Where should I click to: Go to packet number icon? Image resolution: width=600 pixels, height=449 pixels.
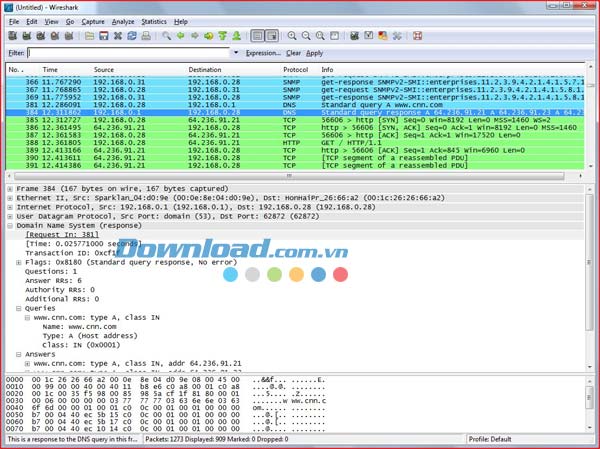click(209, 36)
